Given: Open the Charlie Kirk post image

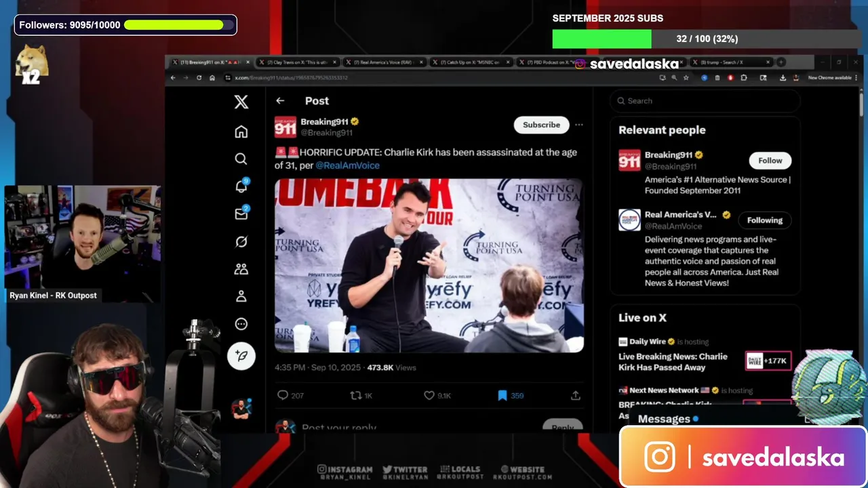Looking at the screenshot, I should [429, 265].
